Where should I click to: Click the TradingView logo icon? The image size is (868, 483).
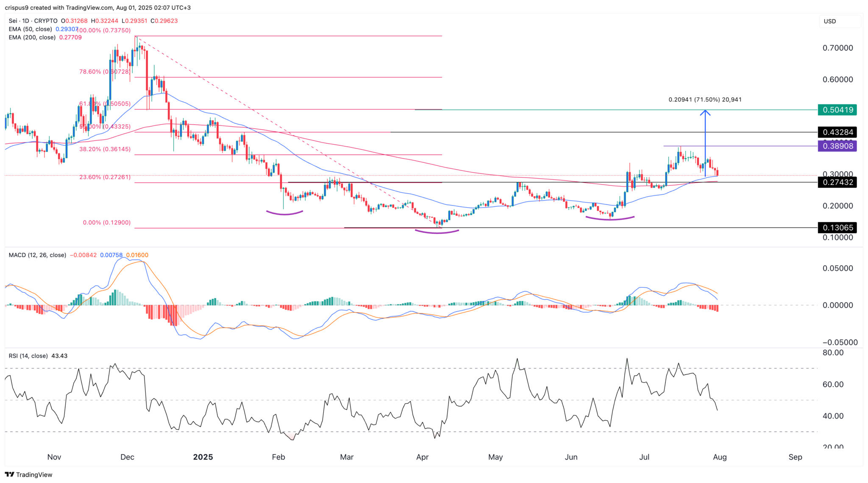[9, 475]
